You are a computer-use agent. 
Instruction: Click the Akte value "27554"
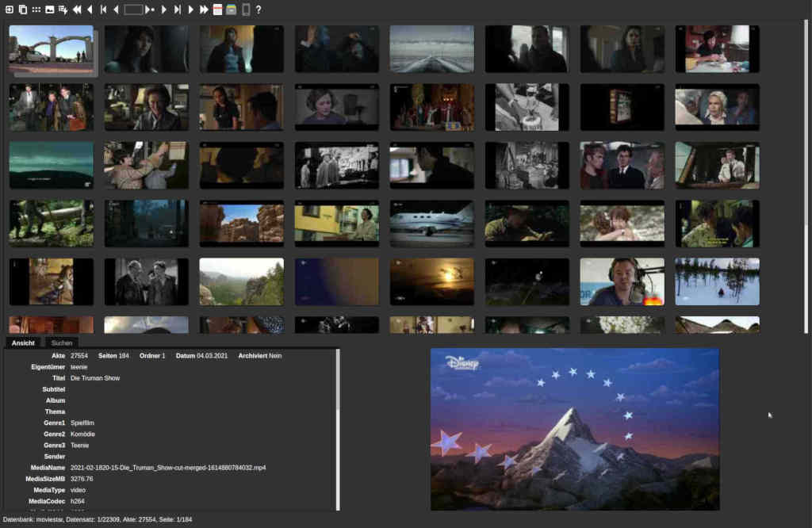[x=79, y=356]
